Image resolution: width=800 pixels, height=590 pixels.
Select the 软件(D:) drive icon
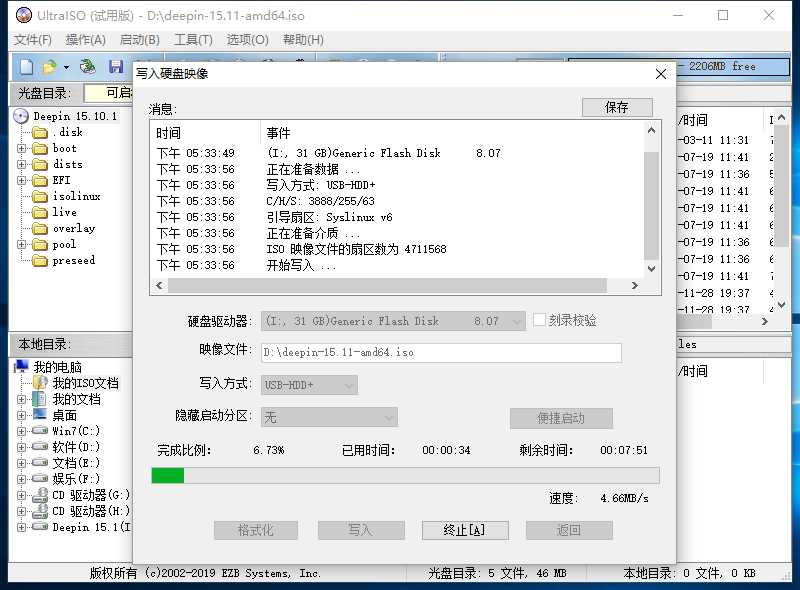40,447
